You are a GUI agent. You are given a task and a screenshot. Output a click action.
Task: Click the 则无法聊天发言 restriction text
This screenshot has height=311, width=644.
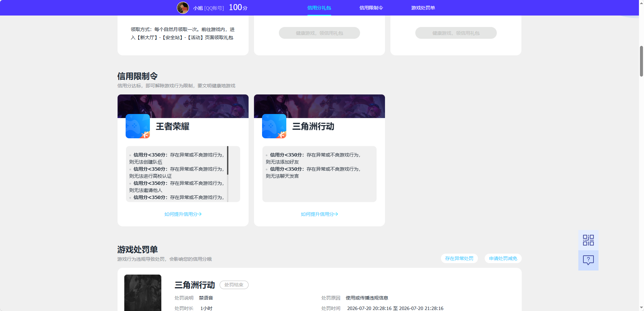282,176
